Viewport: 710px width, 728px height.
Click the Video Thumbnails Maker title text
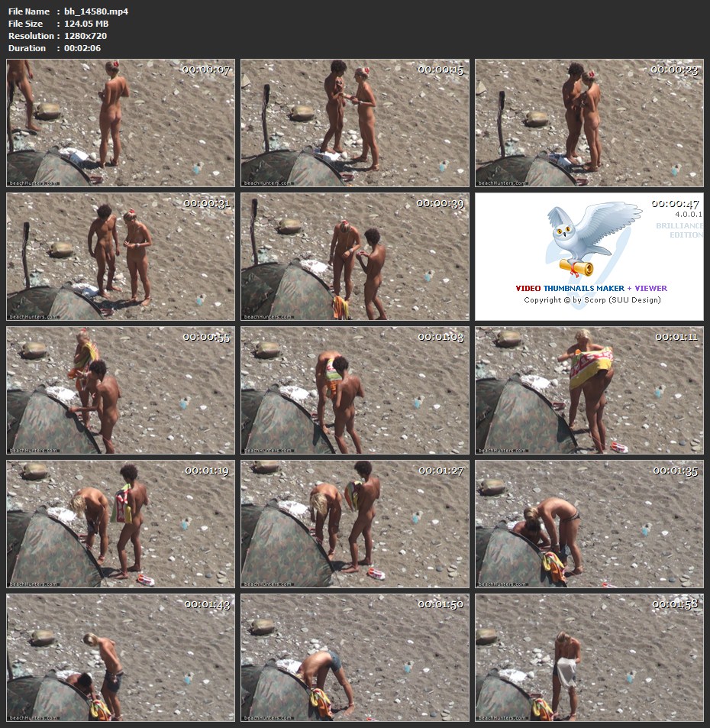click(x=591, y=289)
